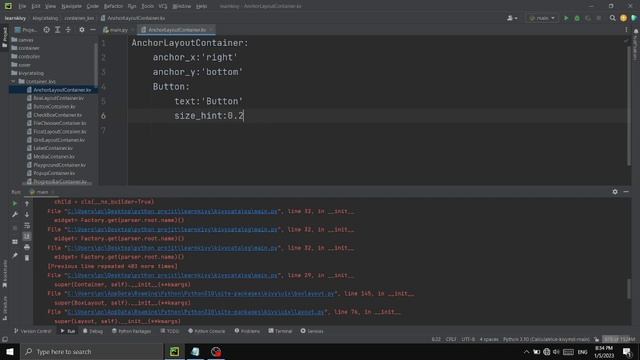
Task: Open the Tools menu
Action: pos(147,6)
